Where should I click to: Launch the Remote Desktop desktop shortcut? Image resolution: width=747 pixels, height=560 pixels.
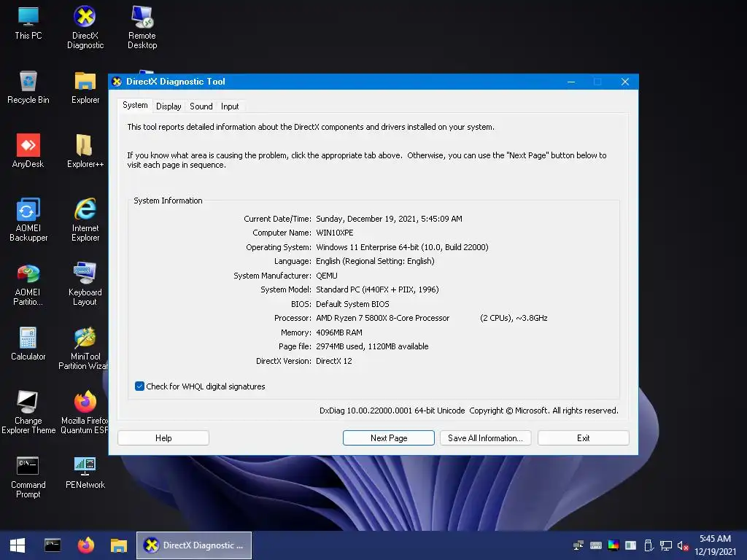click(142, 28)
